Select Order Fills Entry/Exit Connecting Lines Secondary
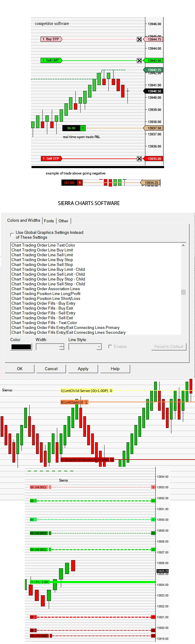 click(68, 333)
